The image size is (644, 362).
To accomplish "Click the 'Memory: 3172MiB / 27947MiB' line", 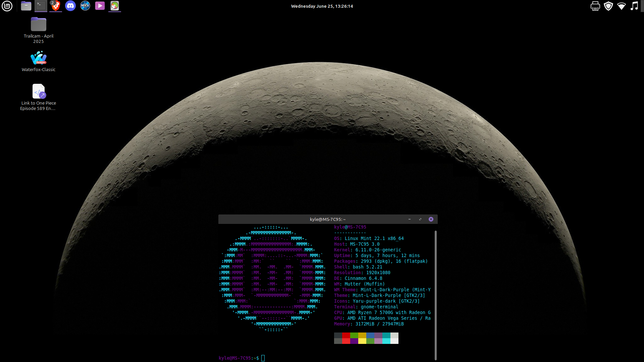I will pos(369,324).
